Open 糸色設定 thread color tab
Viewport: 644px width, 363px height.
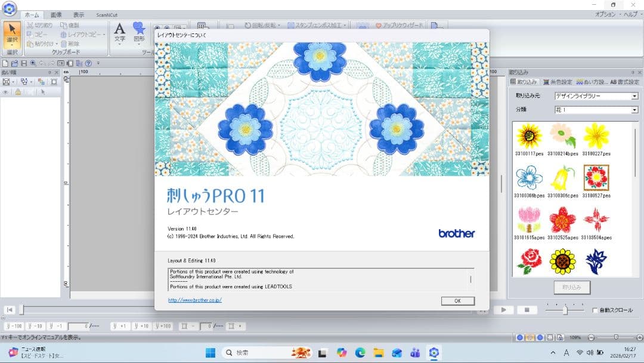558,82
